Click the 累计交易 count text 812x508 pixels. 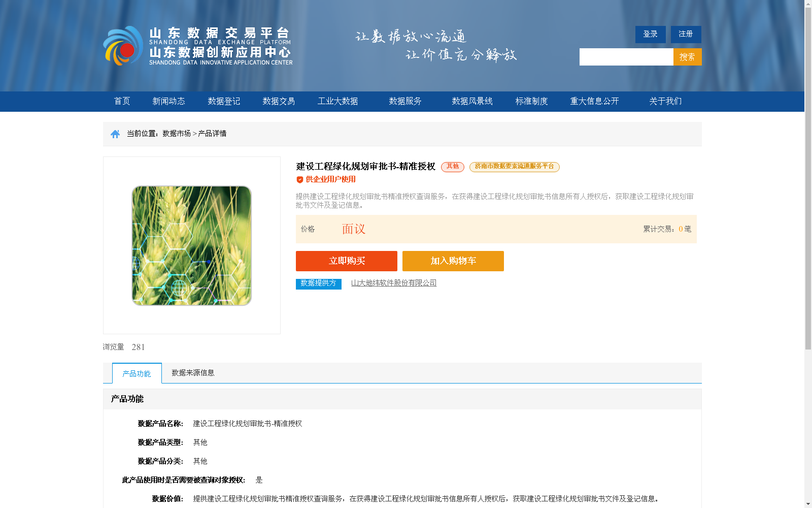point(667,229)
